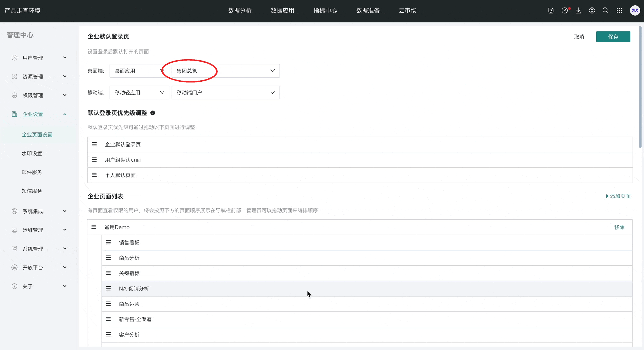This screenshot has height=350, width=644.
Task: Click the user management icon
Action: click(14, 58)
